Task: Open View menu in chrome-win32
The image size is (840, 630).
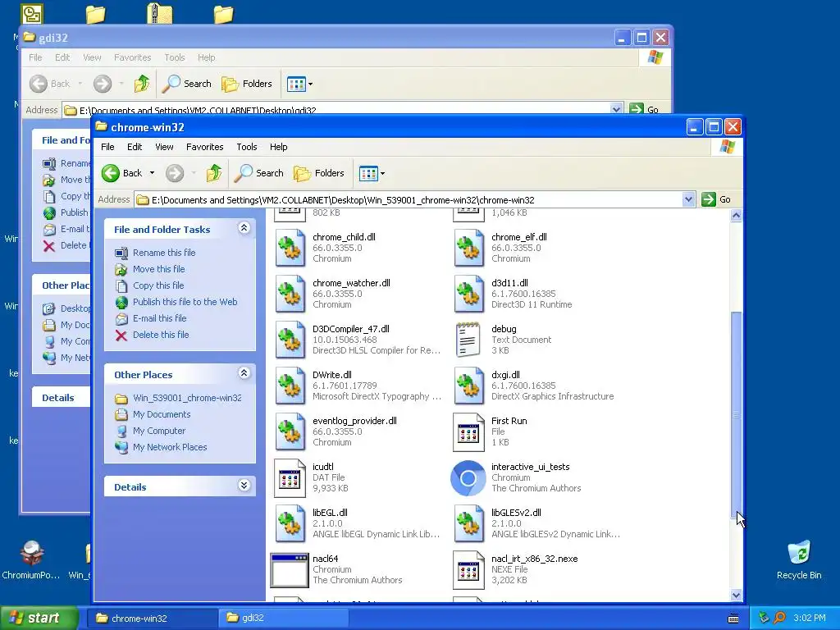Action: [x=164, y=147]
